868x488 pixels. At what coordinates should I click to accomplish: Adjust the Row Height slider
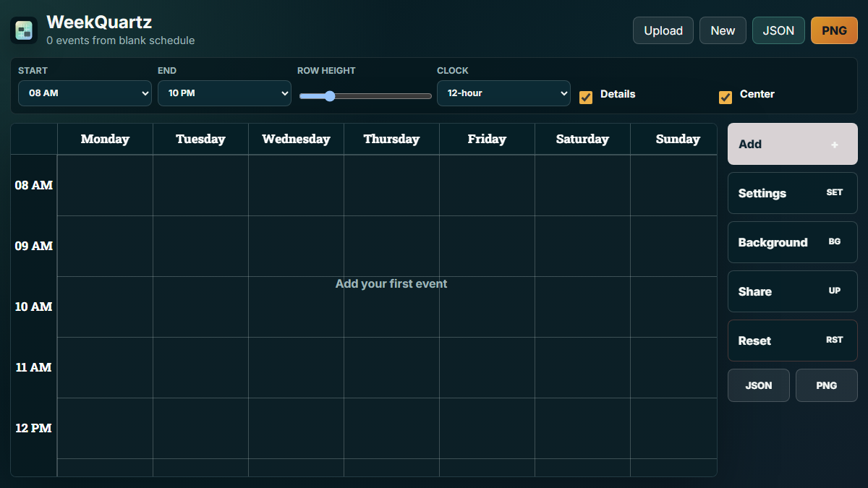point(365,96)
